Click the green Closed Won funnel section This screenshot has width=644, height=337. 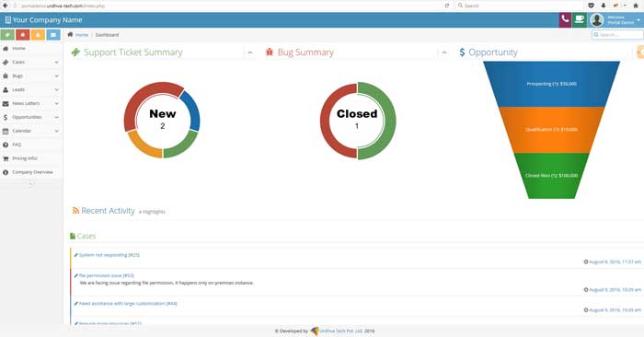coord(551,176)
